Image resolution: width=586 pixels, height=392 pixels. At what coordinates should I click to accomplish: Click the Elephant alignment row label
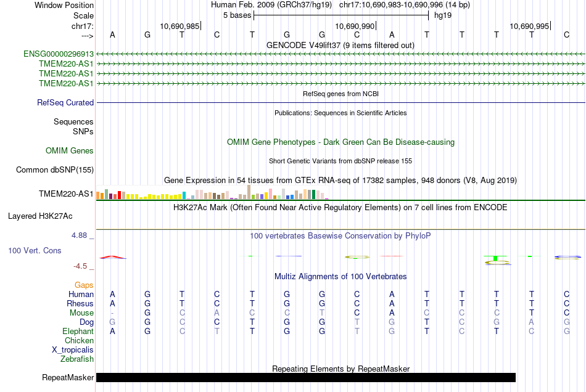[x=78, y=332]
